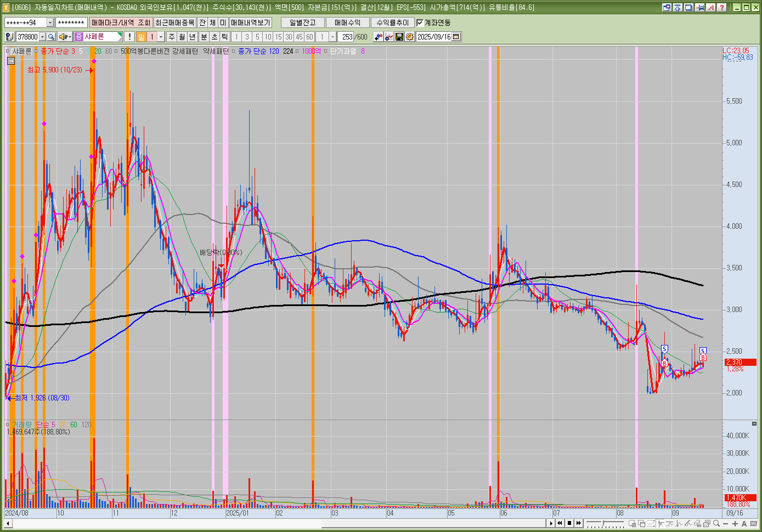
Task: Click the 잔 button
Action: point(202,22)
